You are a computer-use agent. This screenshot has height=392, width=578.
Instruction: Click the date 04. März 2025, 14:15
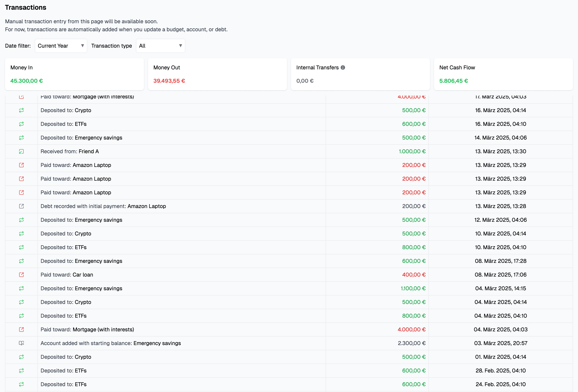[500, 288]
